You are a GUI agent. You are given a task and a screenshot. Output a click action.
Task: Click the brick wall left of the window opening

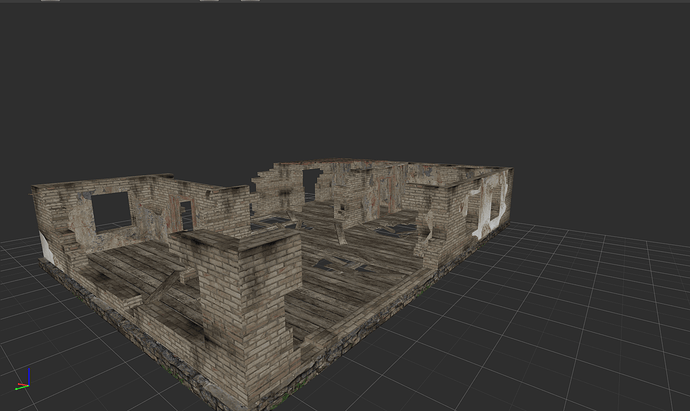point(60,215)
